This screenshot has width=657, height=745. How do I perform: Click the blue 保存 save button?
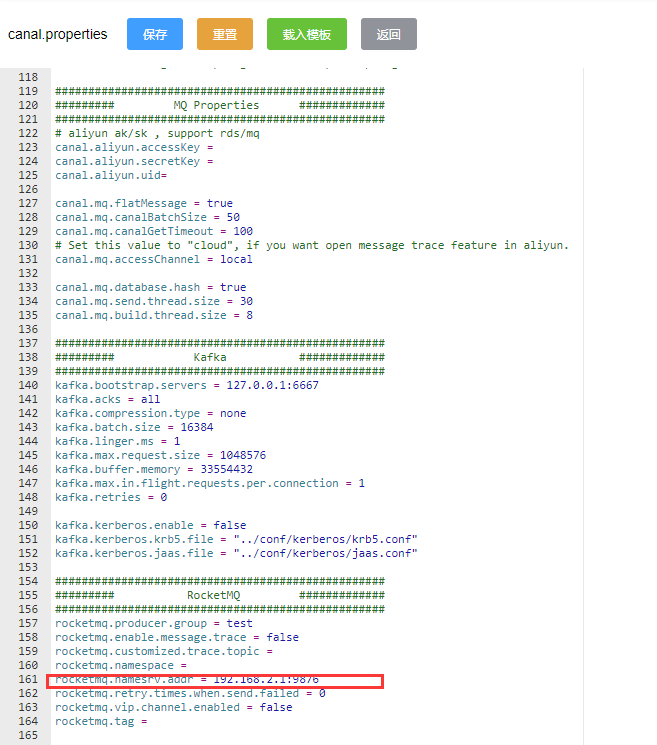155,34
